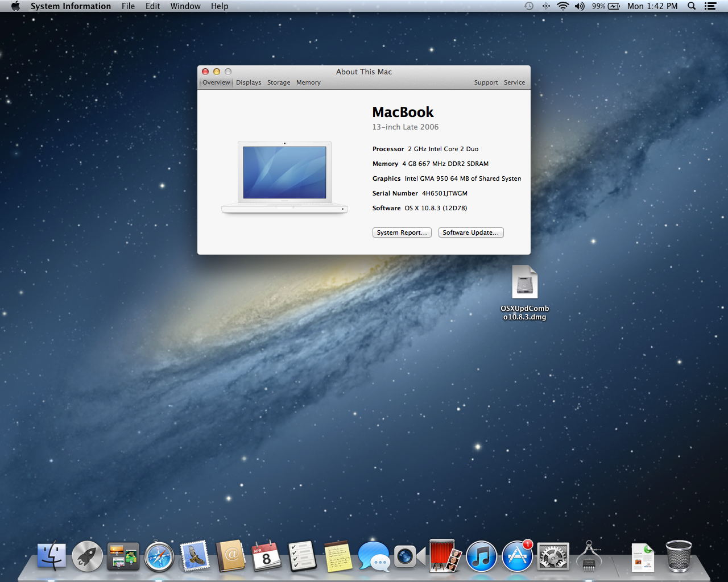
Task: Click the MacBook laptop image
Action: [x=284, y=177]
